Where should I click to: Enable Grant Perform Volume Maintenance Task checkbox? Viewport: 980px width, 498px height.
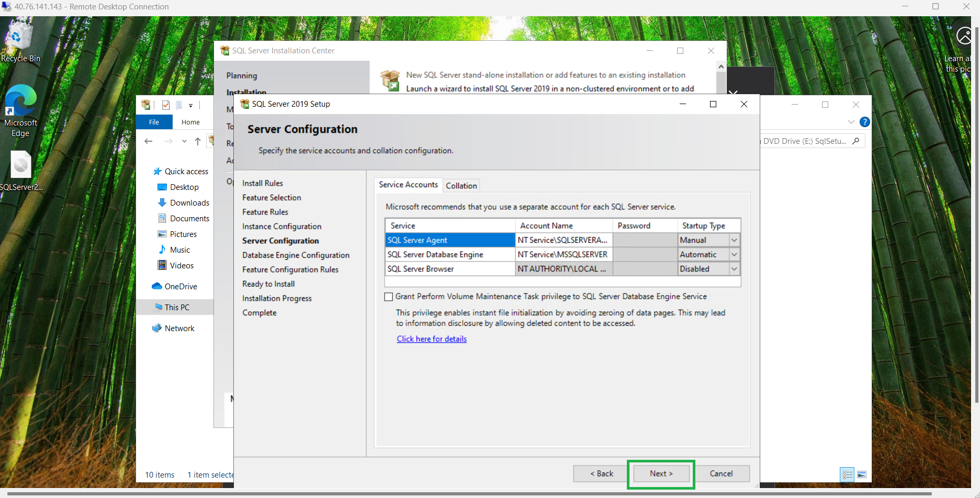(388, 297)
